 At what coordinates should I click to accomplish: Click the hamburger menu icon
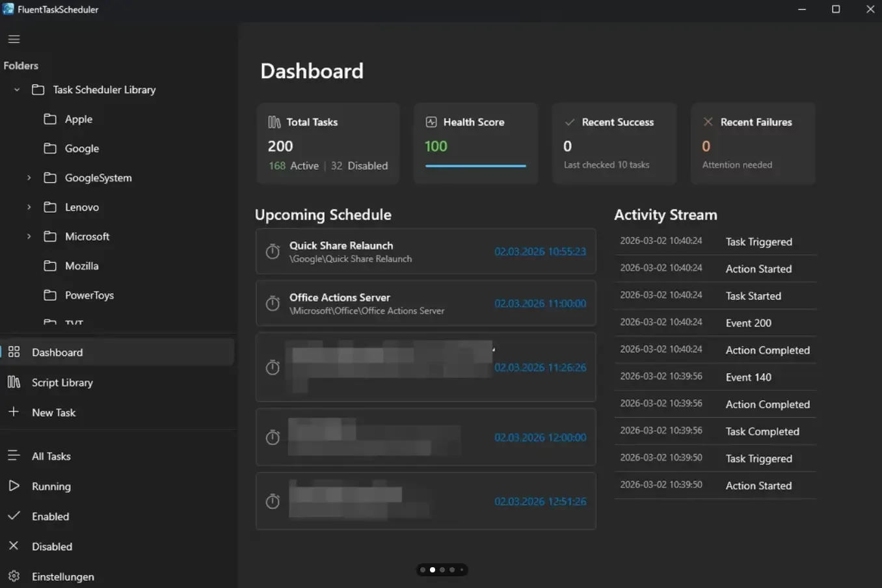pos(14,39)
